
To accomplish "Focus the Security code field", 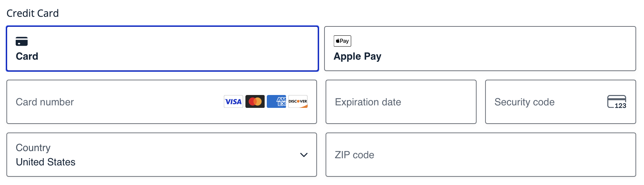I will (561, 102).
